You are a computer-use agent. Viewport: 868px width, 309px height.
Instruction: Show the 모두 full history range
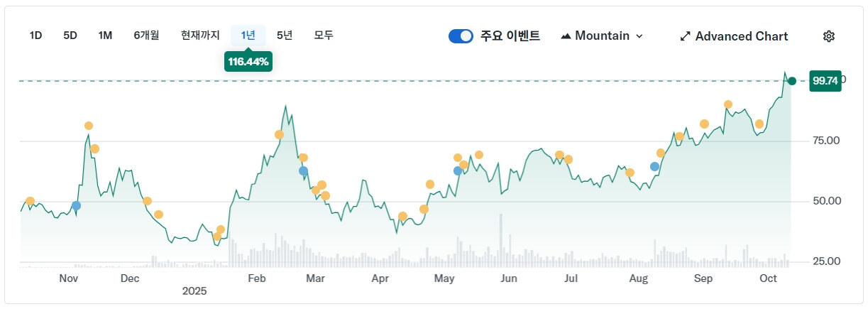(324, 36)
